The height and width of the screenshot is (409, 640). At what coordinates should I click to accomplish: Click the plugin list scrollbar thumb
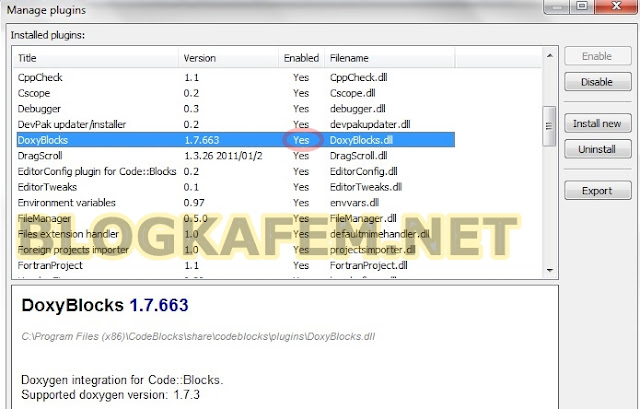[549, 126]
